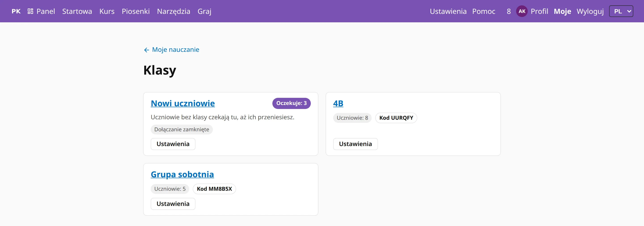
Task: Click the Panel grid icon
Action: tap(30, 11)
